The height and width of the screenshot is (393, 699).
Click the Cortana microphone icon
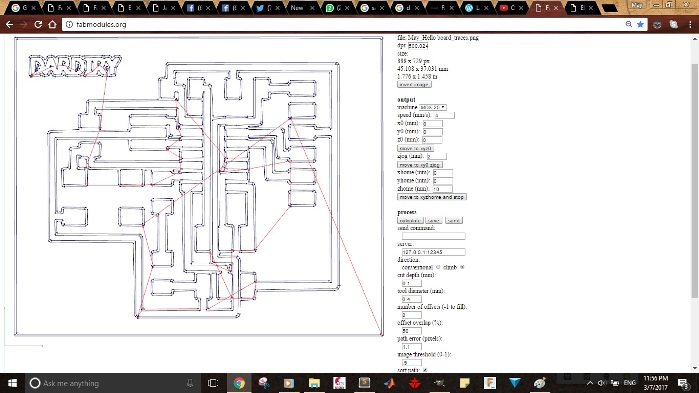coord(190,383)
